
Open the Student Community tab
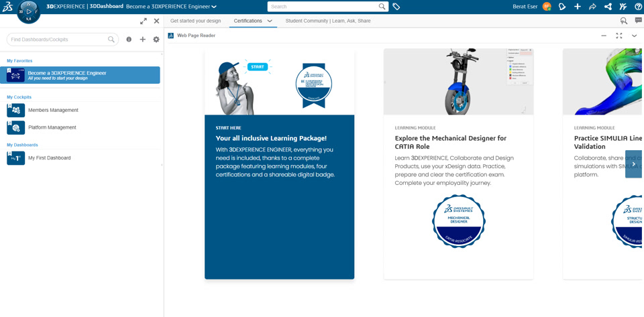328,21
